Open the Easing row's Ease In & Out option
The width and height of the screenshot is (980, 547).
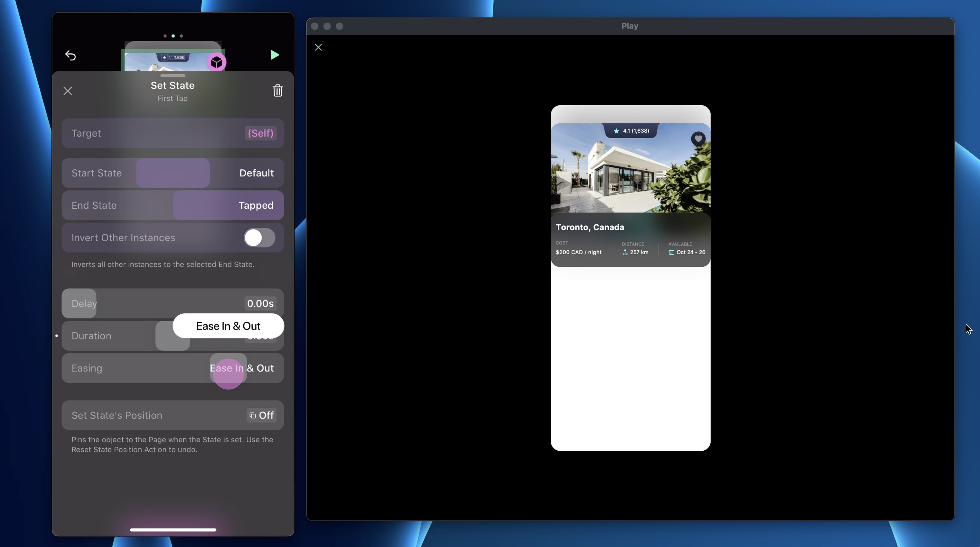[242, 368]
